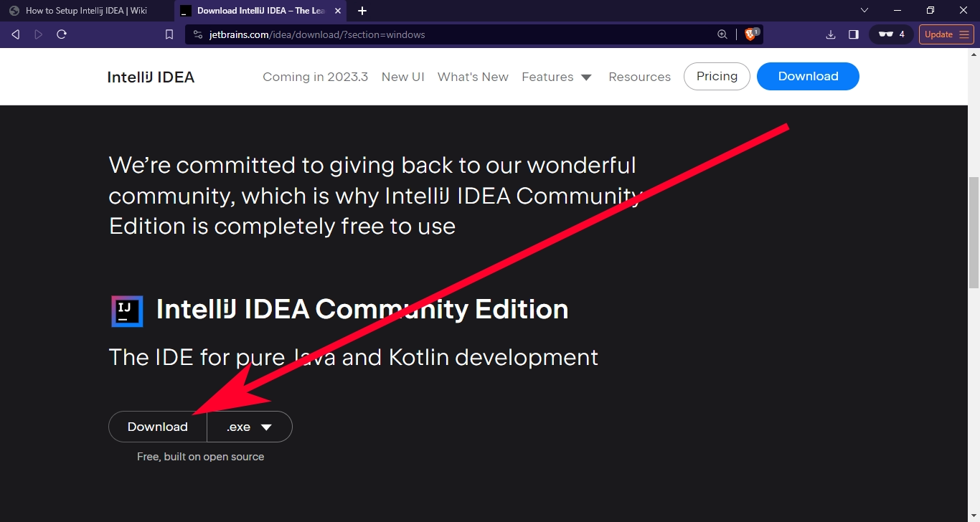Viewport: 980px width, 522px height.
Task: Bookmark this page using the star icon
Action: click(169, 34)
